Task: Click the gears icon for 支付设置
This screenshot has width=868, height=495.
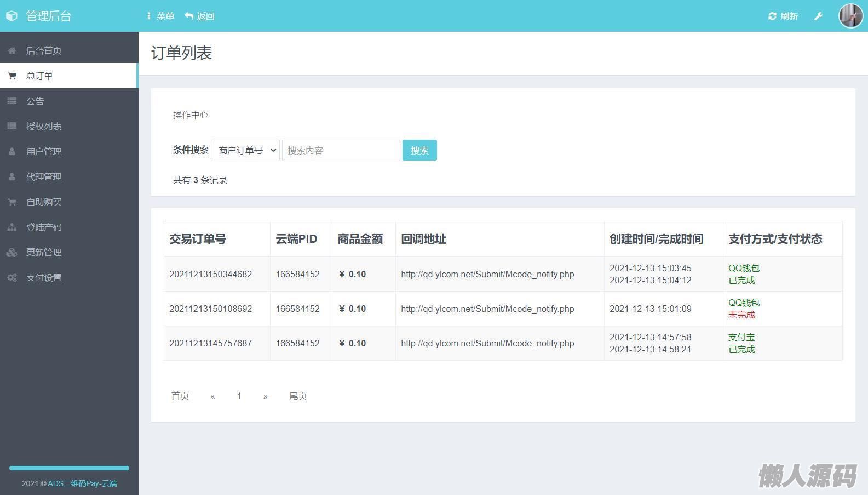Action: pos(12,277)
